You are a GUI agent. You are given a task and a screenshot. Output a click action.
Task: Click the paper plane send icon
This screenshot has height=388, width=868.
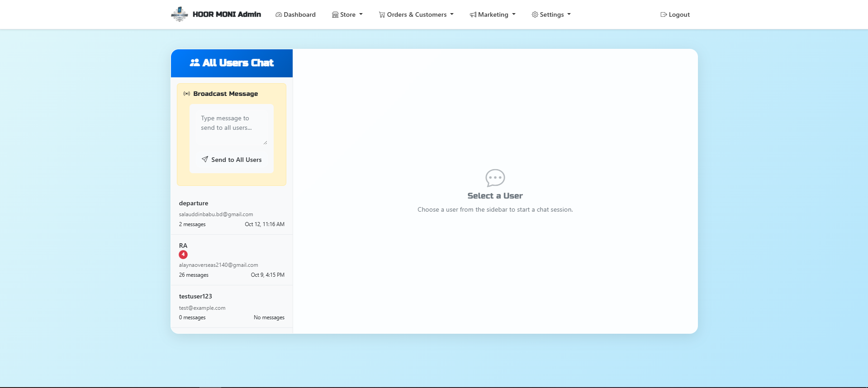205,159
